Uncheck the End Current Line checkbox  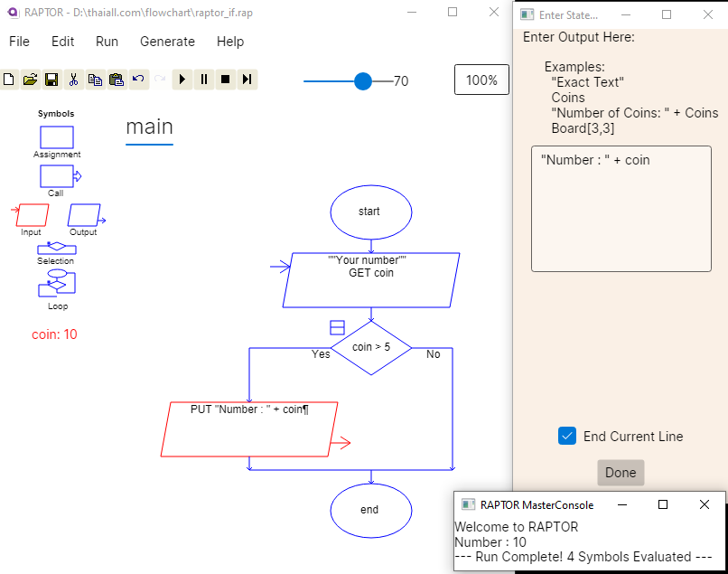tap(567, 436)
